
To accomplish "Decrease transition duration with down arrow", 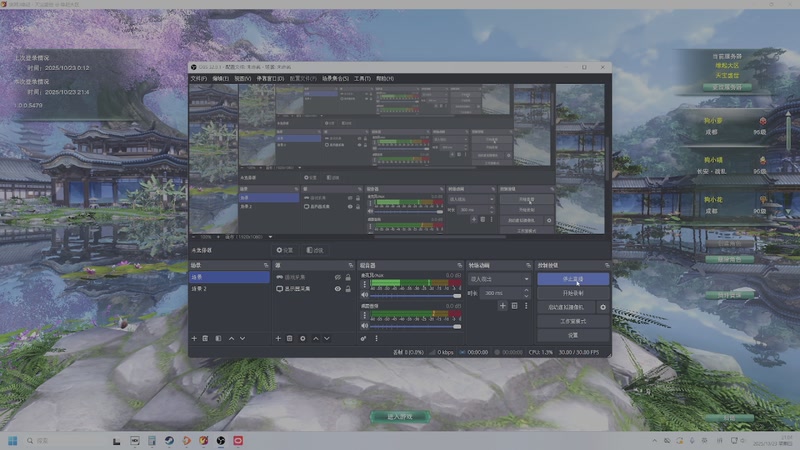I will [527, 296].
